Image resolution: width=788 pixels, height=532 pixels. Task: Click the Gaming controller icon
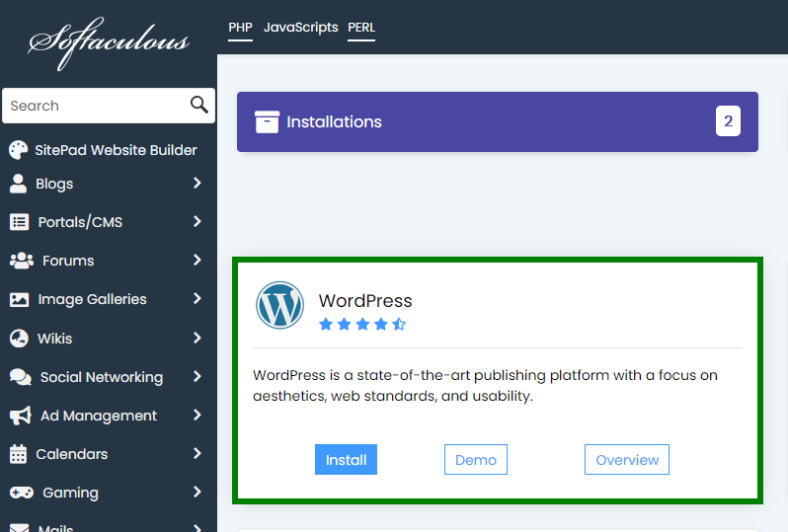21,493
